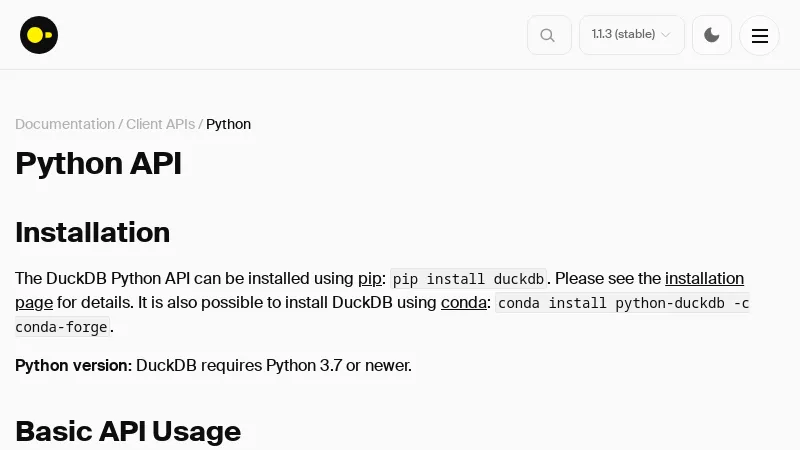The image size is (800, 450).
Task: Click the pip install duckdb code snippet
Action: pos(468,279)
